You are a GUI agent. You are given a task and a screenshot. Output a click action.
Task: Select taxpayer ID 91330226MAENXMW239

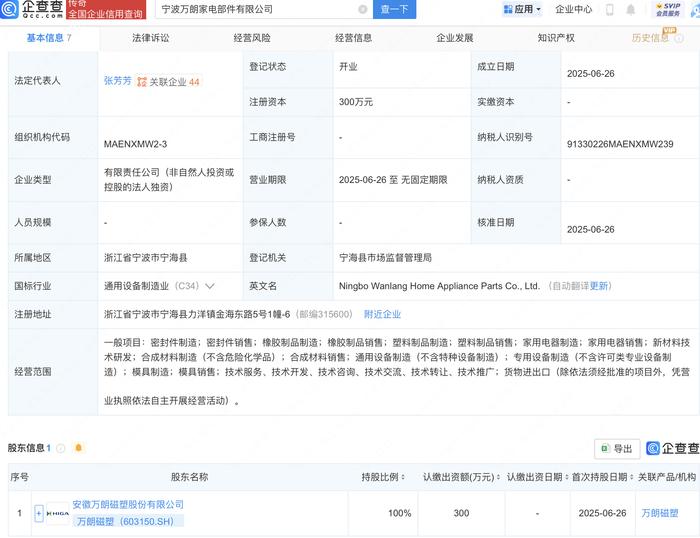coord(620,144)
